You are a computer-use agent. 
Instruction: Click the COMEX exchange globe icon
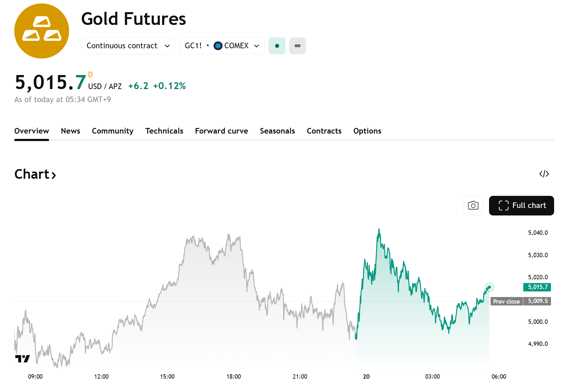pos(218,46)
